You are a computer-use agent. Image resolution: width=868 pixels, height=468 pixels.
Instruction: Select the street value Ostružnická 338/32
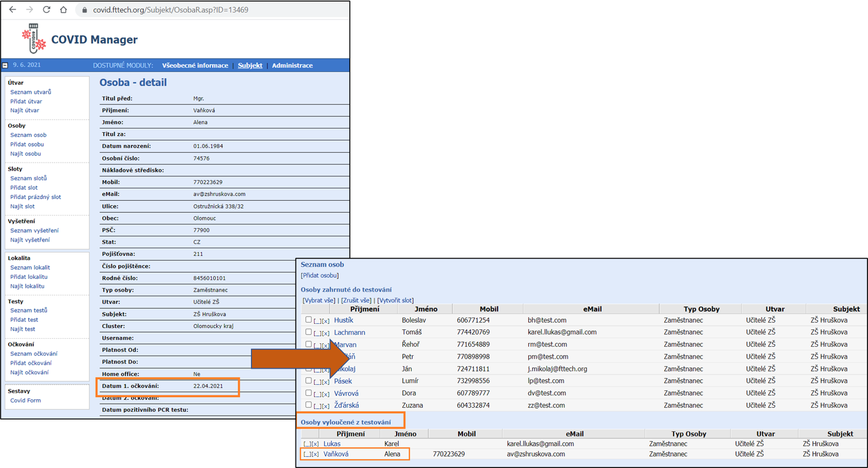click(x=218, y=206)
